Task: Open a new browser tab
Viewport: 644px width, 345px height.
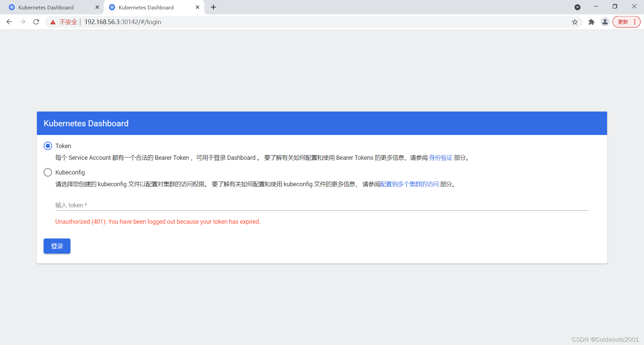Action: coord(214,7)
